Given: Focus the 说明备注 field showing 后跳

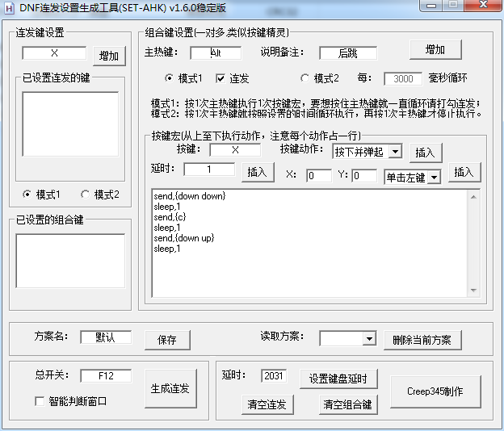Looking at the screenshot, I should point(348,53).
